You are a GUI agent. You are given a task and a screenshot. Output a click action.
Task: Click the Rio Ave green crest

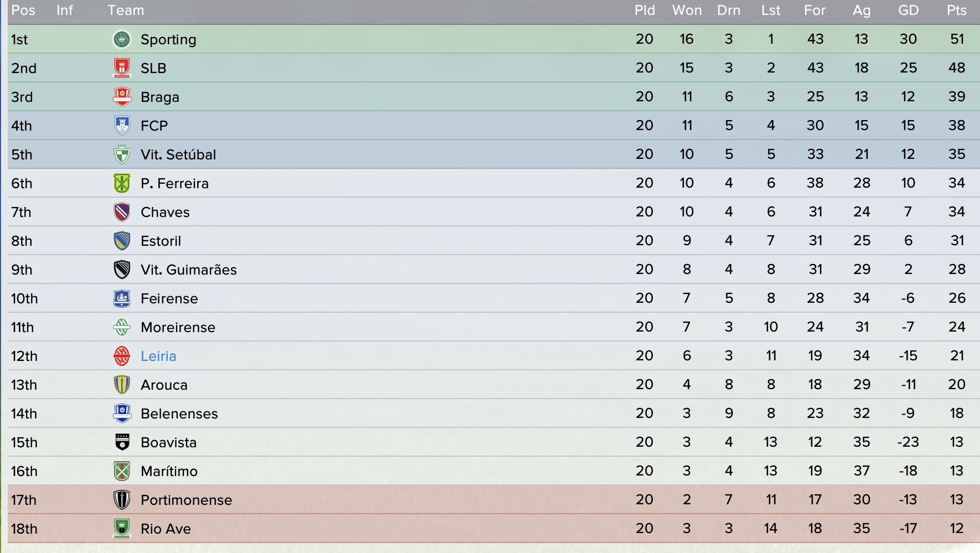click(x=122, y=529)
